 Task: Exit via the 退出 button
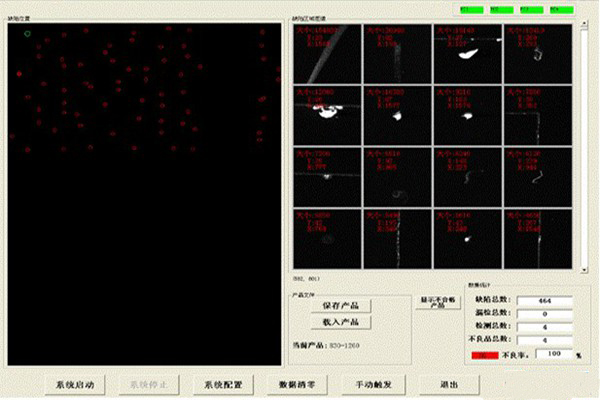click(449, 385)
